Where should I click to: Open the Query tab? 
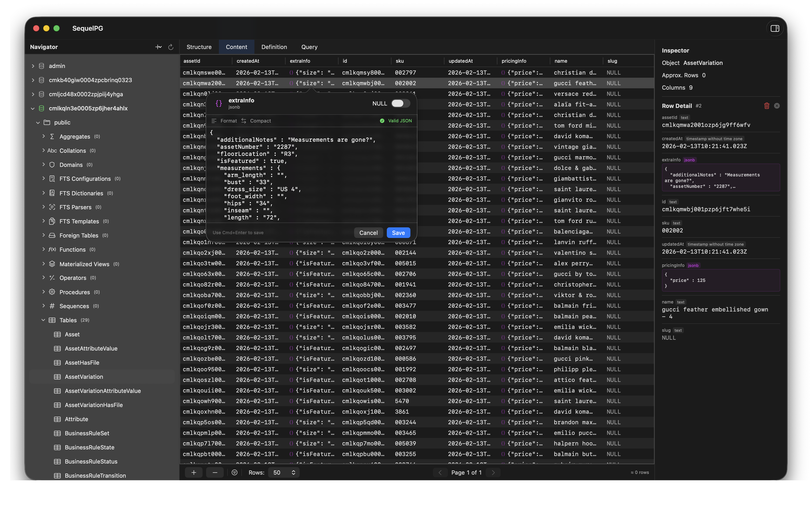click(309, 47)
